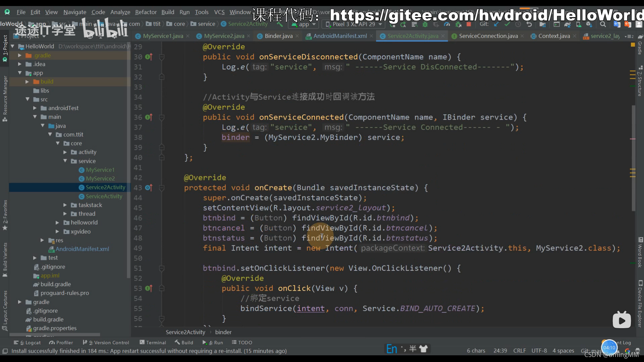Open the 6: Logcat tool window
The width and height of the screenshot is (644, 362).
27,342
